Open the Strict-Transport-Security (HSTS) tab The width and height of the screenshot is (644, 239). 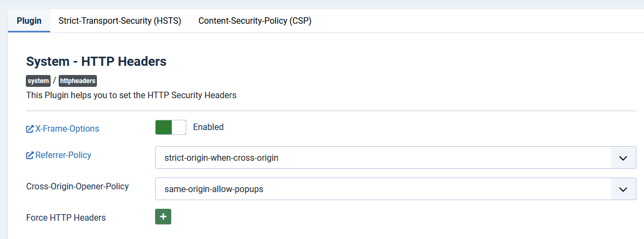click(120, 21)
